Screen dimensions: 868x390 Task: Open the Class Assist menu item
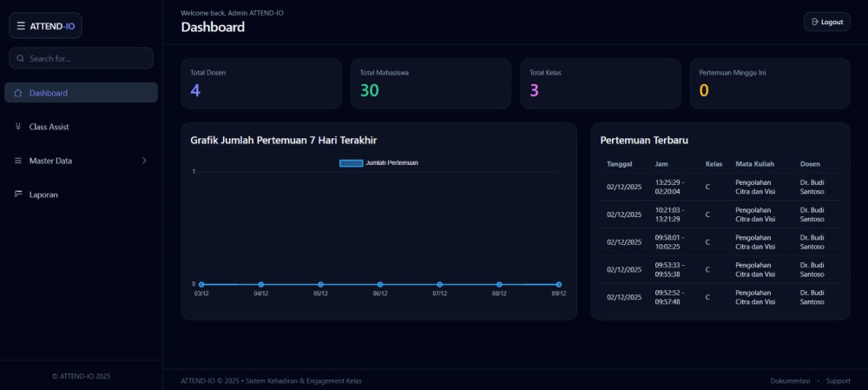tap(49, 127)
